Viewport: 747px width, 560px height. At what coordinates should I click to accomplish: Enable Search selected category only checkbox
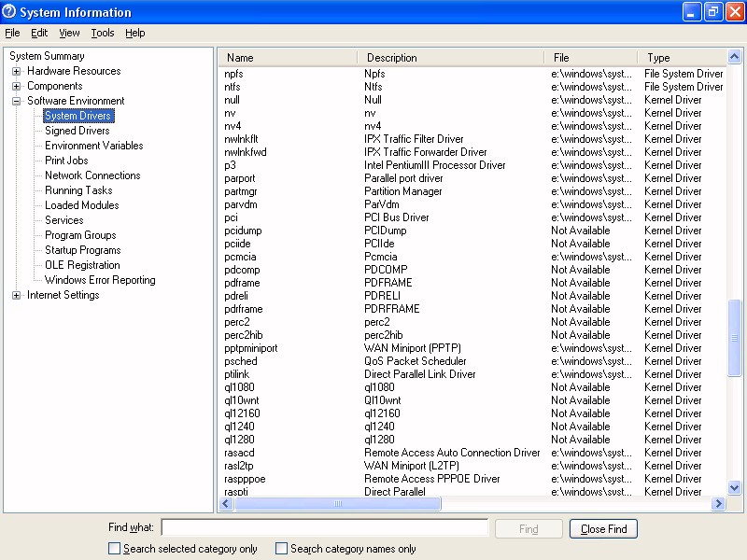115,549
